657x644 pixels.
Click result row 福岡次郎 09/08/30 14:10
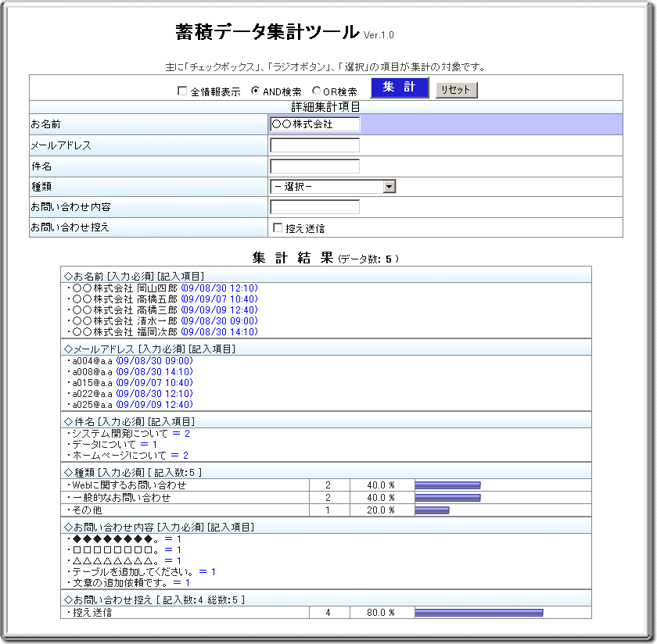(163, 331)
